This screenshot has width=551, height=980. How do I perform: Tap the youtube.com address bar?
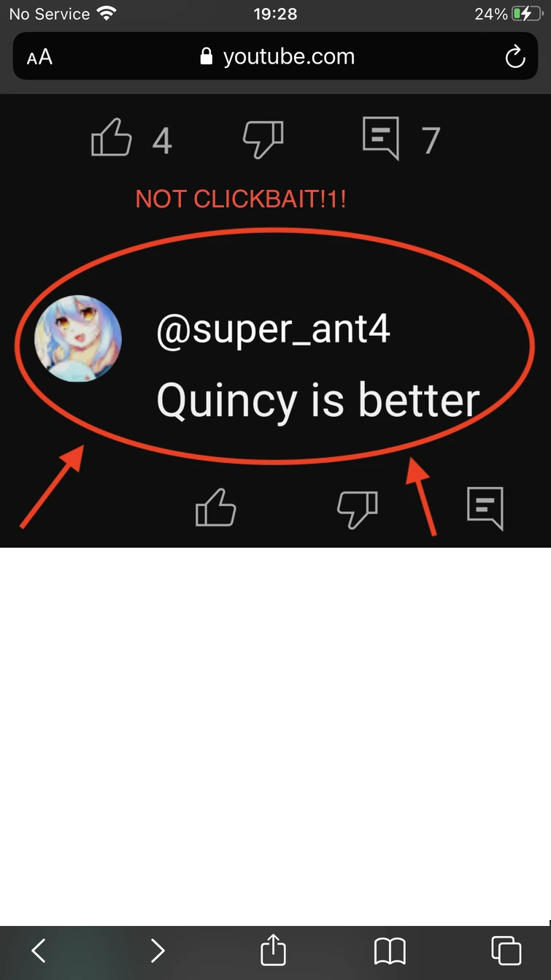(275, 57)
